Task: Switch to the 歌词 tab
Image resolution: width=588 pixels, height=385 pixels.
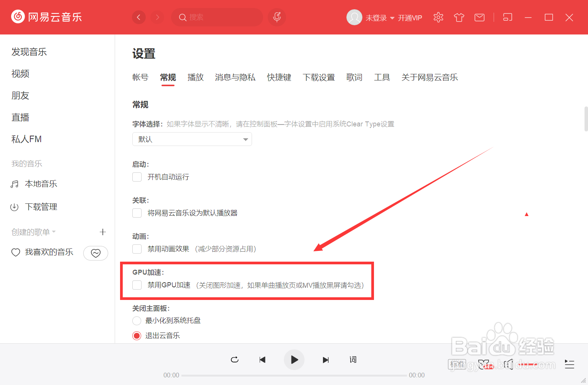Action: [x=354, y=77]
